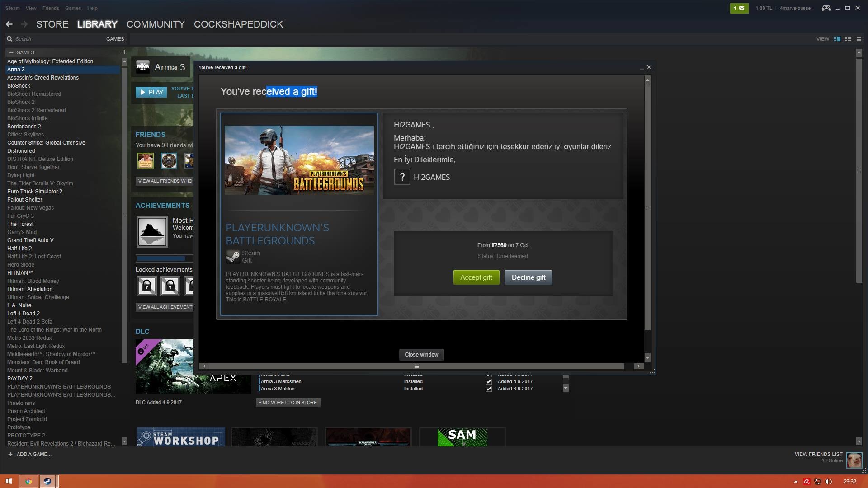Open the Windows Start menu
868x488 pixels.
pyautogui.click(x=9, y=481)
